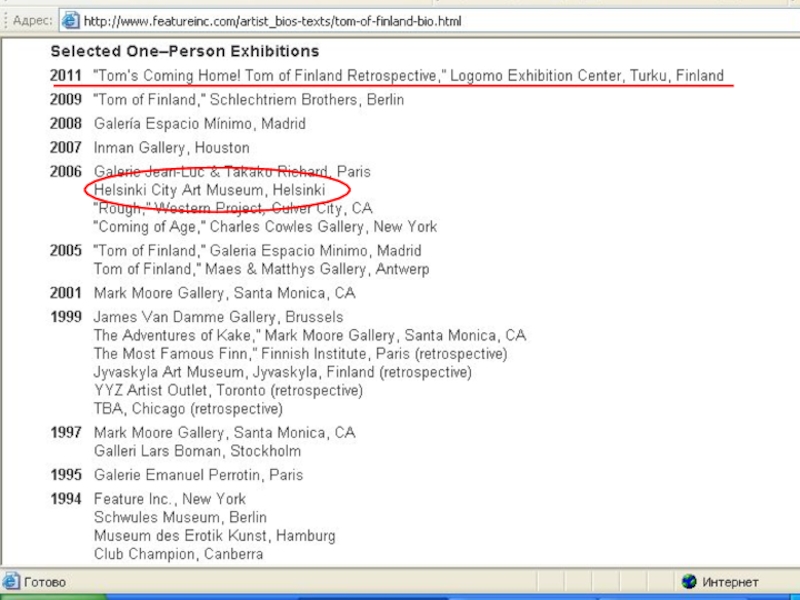Click the year label 1994
800x600 pixels.
pos(66,499)
